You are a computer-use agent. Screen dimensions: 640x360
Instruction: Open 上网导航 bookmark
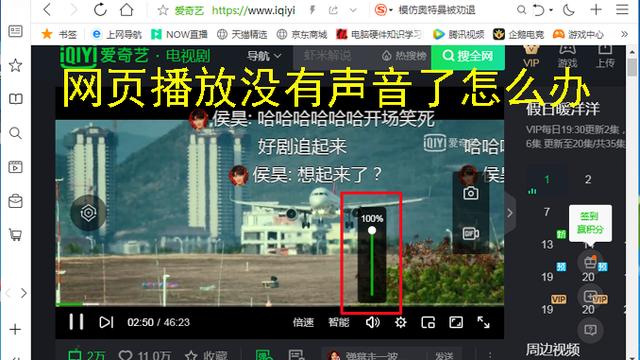[x=117, y=34]
